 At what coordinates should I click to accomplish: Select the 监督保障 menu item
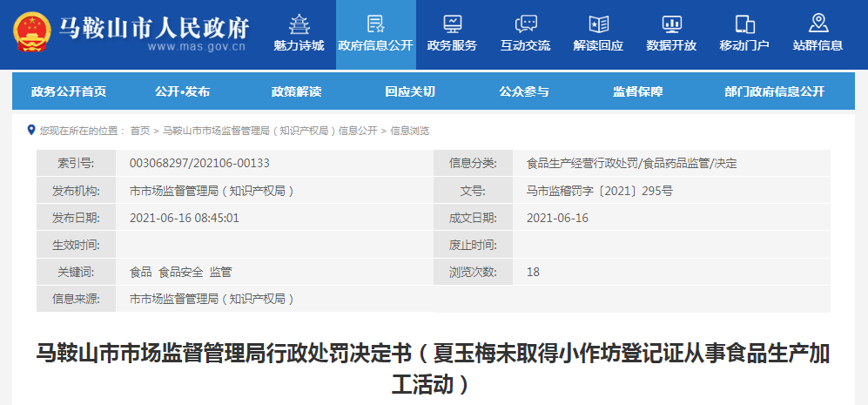[637, 91]
